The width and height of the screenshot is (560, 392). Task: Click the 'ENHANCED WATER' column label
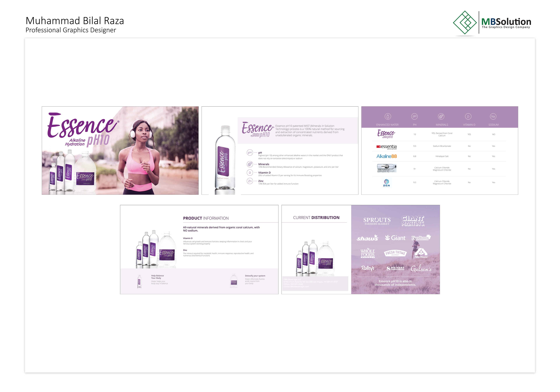coord(387,125)
